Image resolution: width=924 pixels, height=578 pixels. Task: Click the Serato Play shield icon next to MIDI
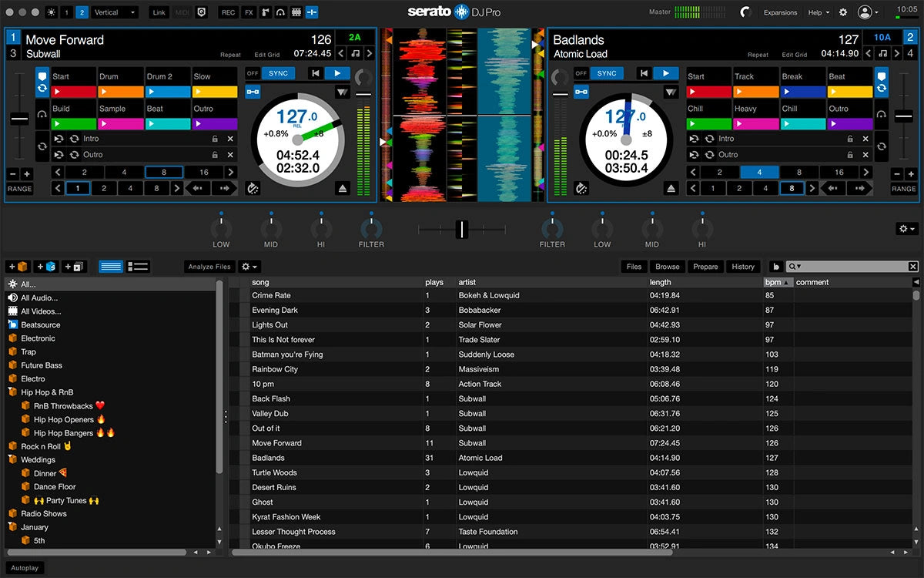point(201,12)
